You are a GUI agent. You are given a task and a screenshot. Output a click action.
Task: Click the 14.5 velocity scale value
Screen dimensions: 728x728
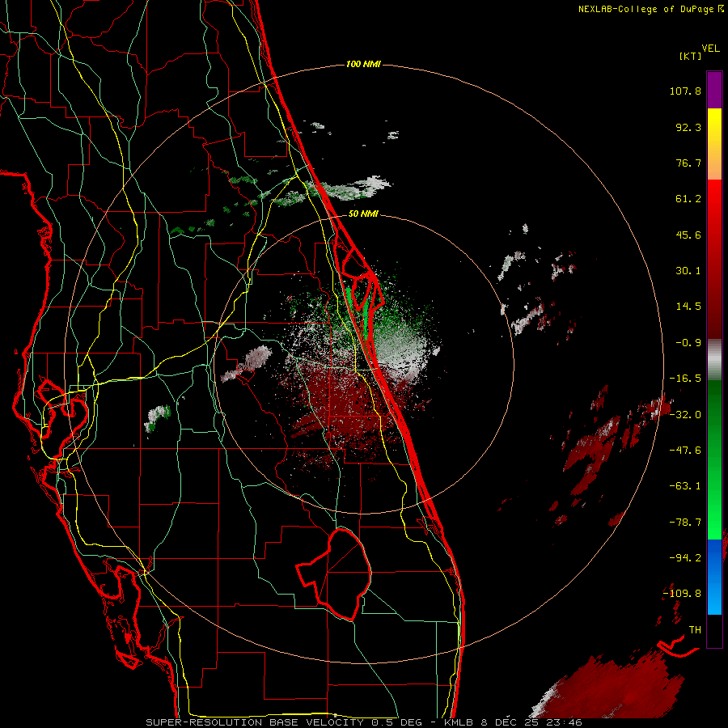[x=688, y=307]
